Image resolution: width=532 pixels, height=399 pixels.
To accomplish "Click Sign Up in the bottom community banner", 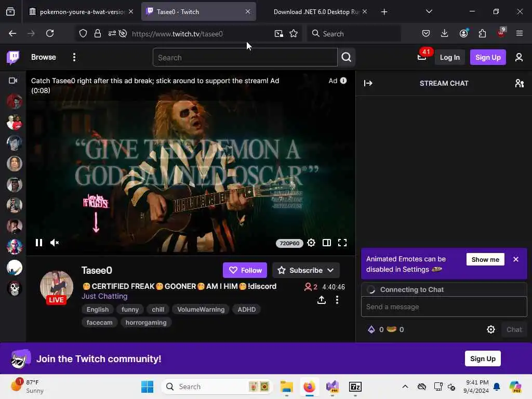I will [483, 358].
